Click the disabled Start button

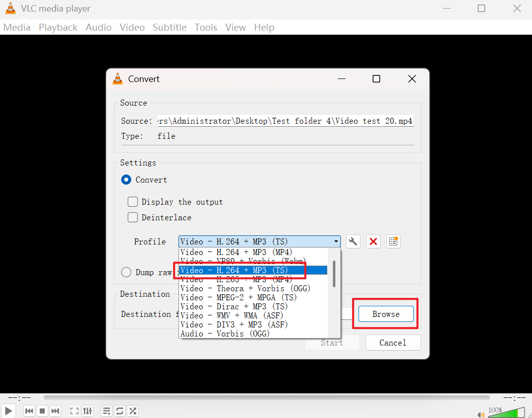[332, 343]
